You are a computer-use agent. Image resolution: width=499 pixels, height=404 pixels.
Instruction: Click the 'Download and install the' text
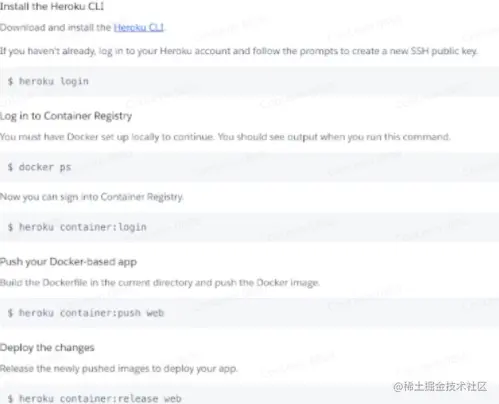(56, 27)
